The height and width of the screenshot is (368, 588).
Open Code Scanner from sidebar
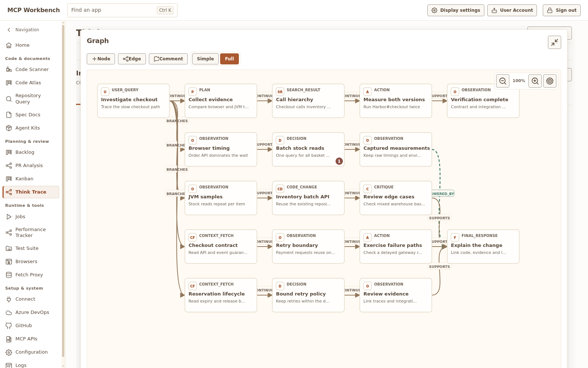[31, 69]
